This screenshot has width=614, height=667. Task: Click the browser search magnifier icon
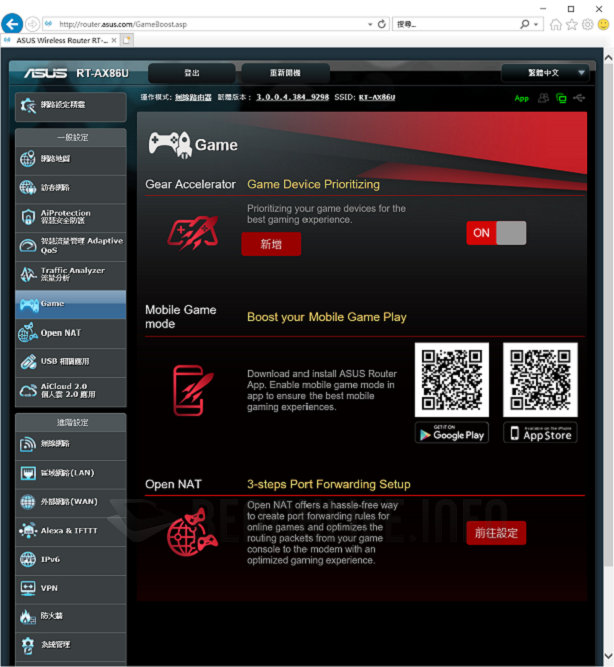(525, 24)
